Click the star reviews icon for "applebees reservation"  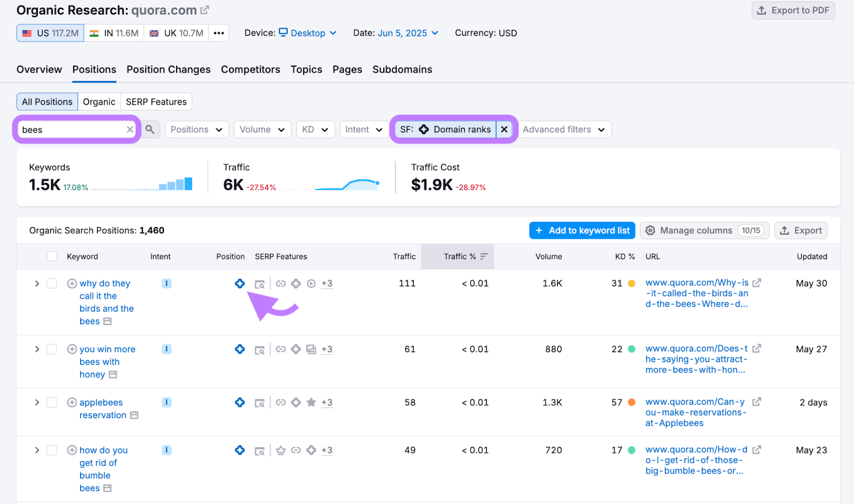click(311, 402)
